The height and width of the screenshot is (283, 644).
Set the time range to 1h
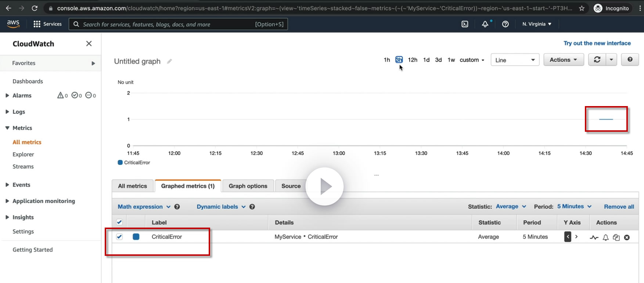click(x=387, y=60)
